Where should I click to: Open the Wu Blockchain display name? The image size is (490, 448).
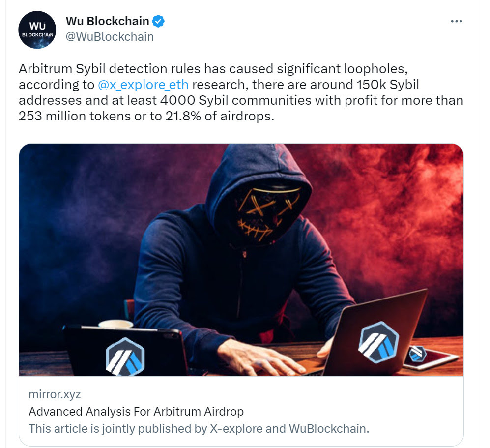[108, 21]
